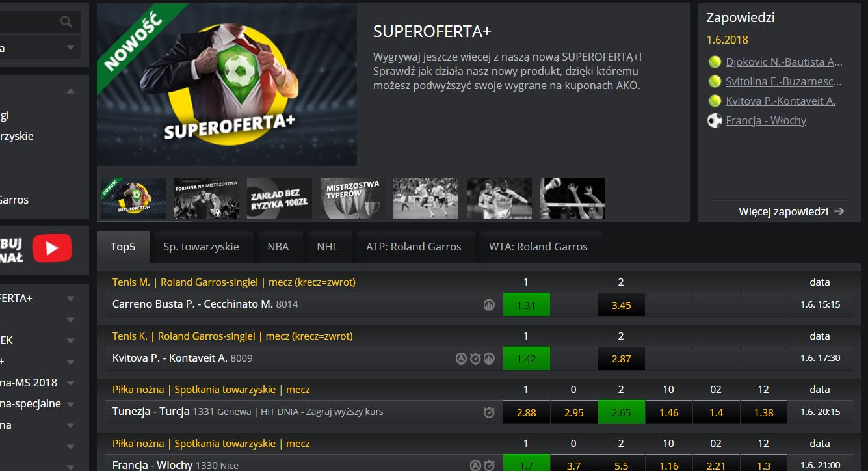Toggle odds 2.87 for Kontaveit win
This screenshot has width=868, height=471.
(x=622, y=358)
